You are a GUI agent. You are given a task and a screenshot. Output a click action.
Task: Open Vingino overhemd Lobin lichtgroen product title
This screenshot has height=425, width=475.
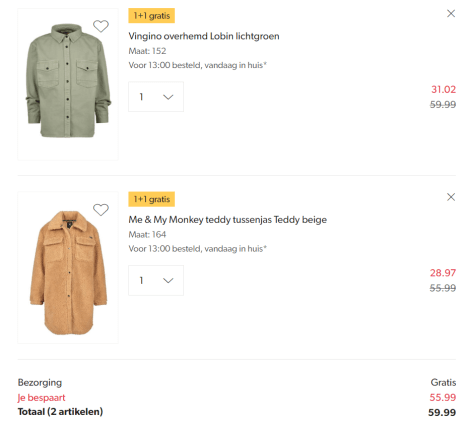(204, 36)
